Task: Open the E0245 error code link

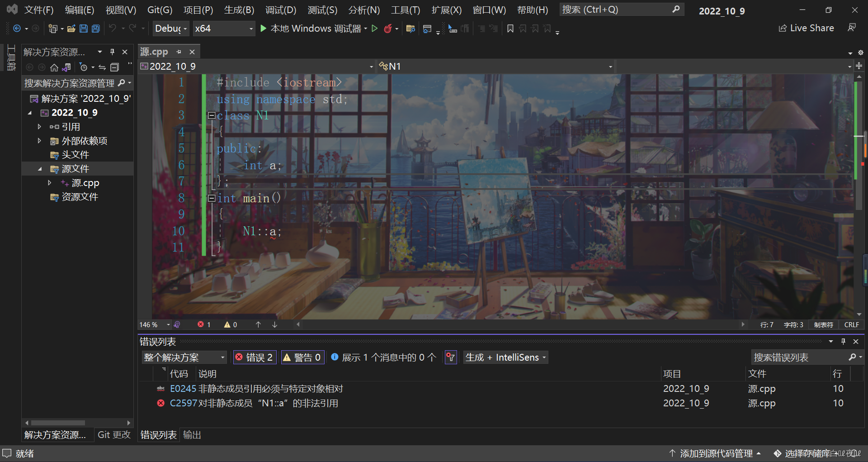Action: (x=183, y=389)
